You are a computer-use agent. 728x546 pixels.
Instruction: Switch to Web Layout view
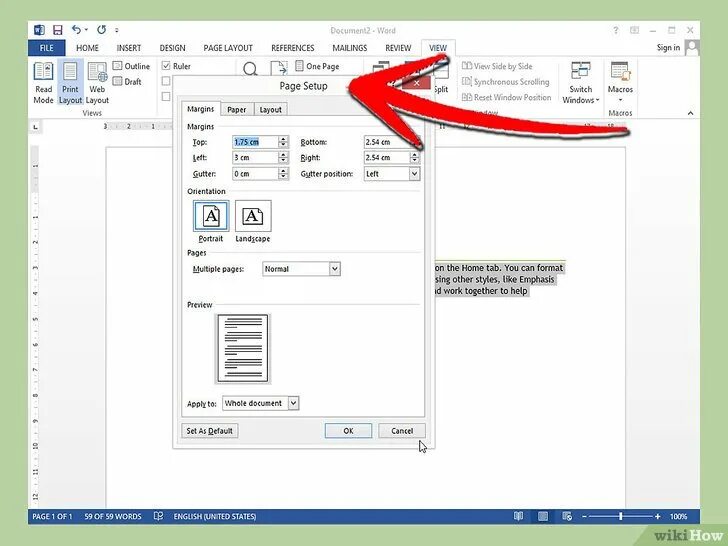(98, 83)
